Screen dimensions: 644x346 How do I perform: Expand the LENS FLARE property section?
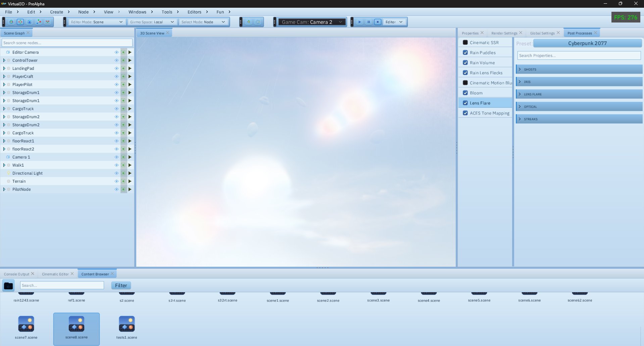(579, 94)
